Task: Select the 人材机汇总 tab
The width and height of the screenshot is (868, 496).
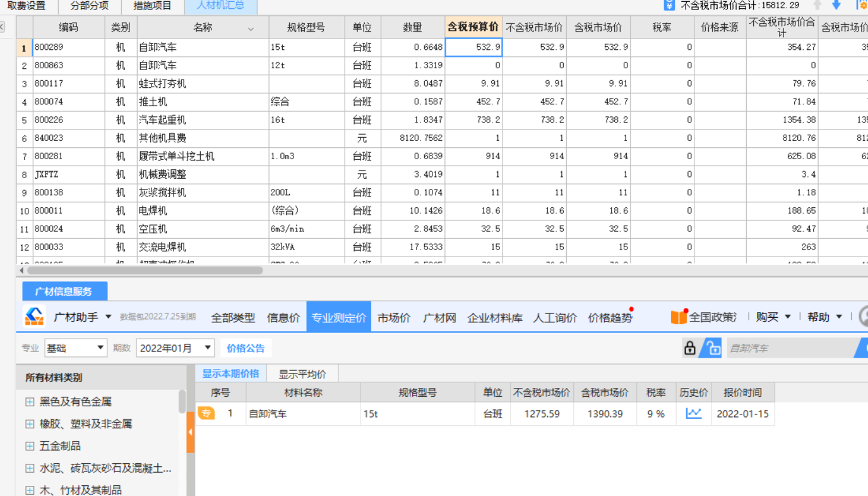Action: [x=220, y=6]
